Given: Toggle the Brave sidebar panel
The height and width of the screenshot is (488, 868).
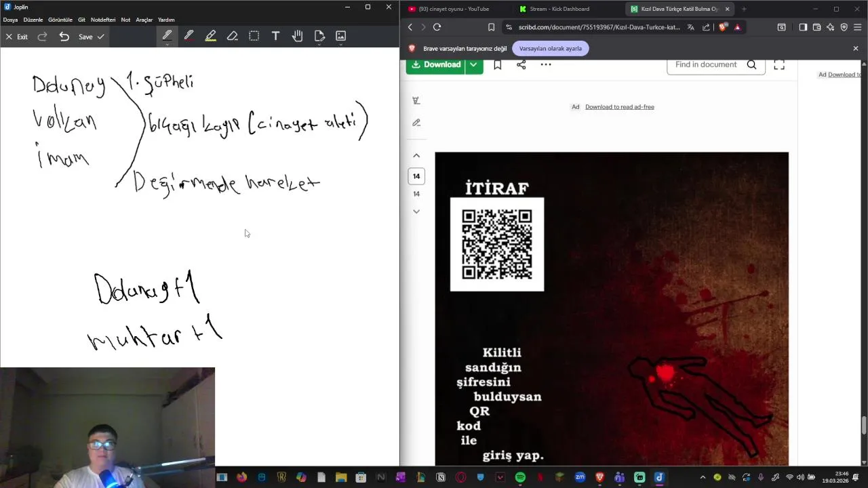Looking at the screenshot, I should coord(803,27).
